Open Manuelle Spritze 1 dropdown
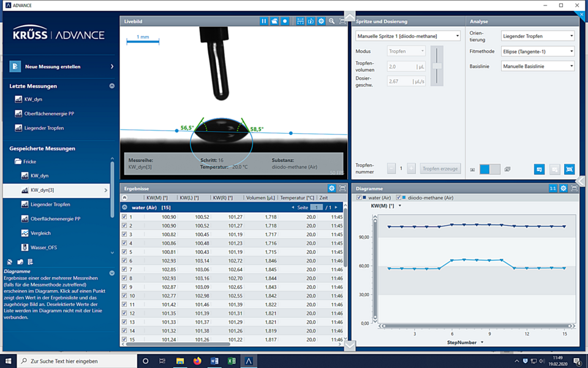Viewport: 588px width, 368px height. [408, 36]
